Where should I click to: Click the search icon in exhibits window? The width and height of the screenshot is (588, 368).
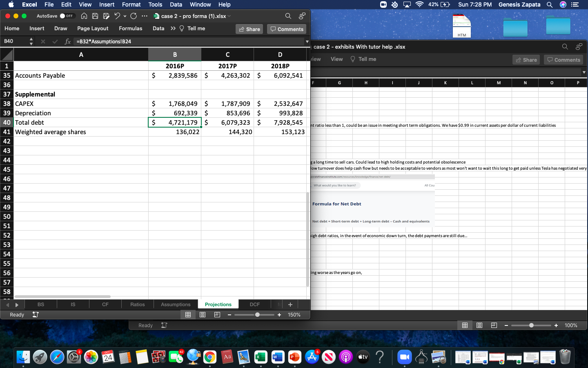(565, 47)
